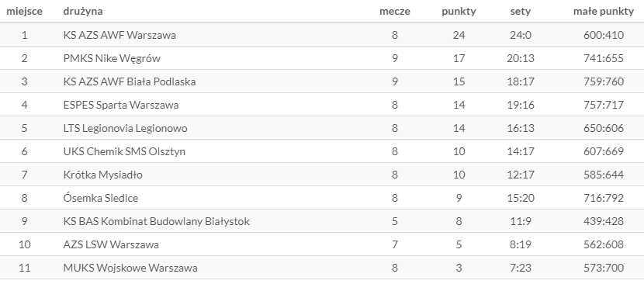The image size is (644, 284).
Task: Click the "małe punkty" column header
Action: click(x=604, y=12)
